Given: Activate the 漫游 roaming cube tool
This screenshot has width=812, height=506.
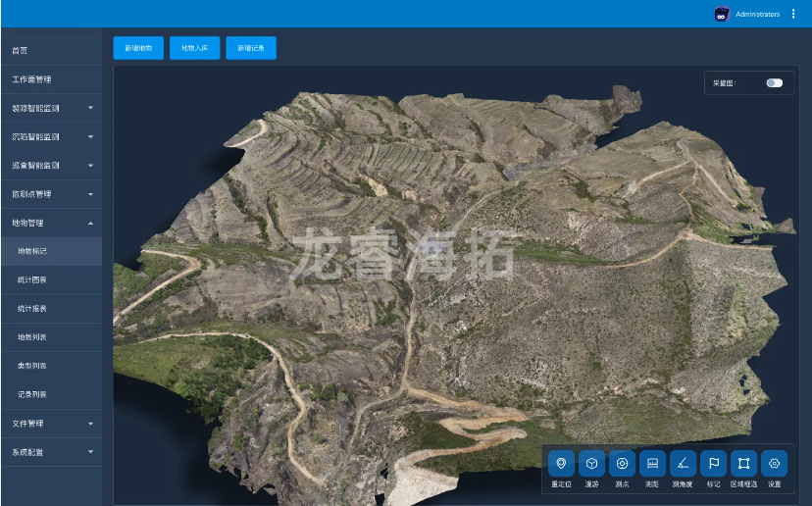Looking at the screenshot, I should point(591,463).
